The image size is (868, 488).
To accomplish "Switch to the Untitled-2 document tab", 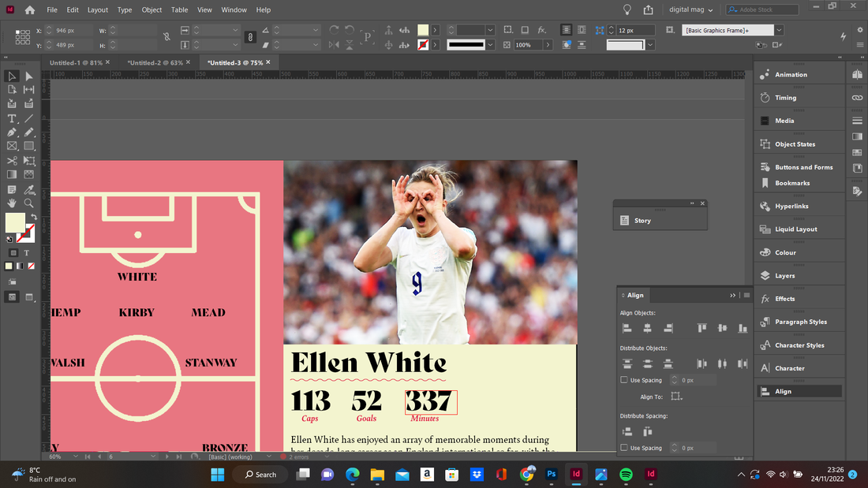I will coord(155,62).
